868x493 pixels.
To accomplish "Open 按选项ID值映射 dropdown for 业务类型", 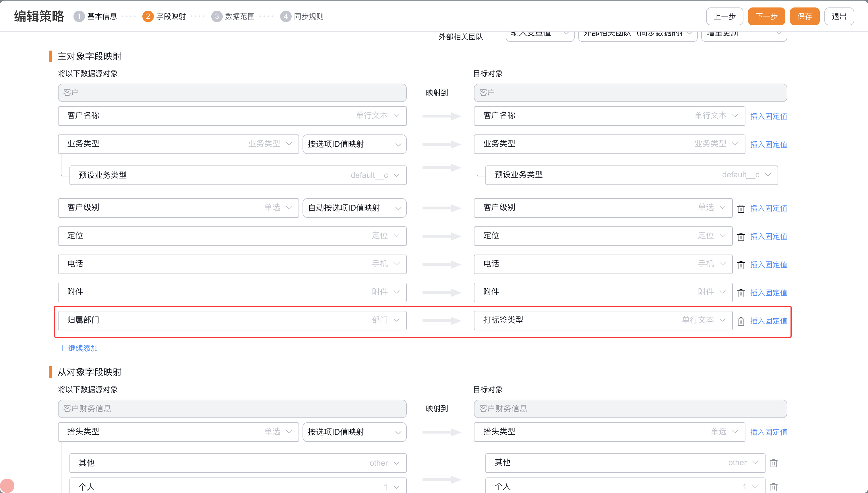I will 354,144.
